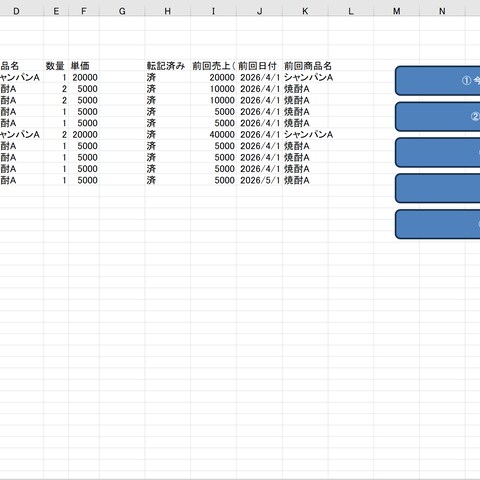This screenshot has width=480, height=480.
Task: Select the 40000 previous sales cell
Action: pos(213,134)
